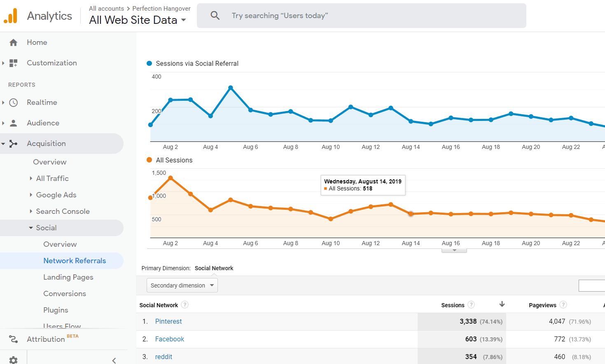Click the Home house icon
605x364 pixels.
[14, 42]
